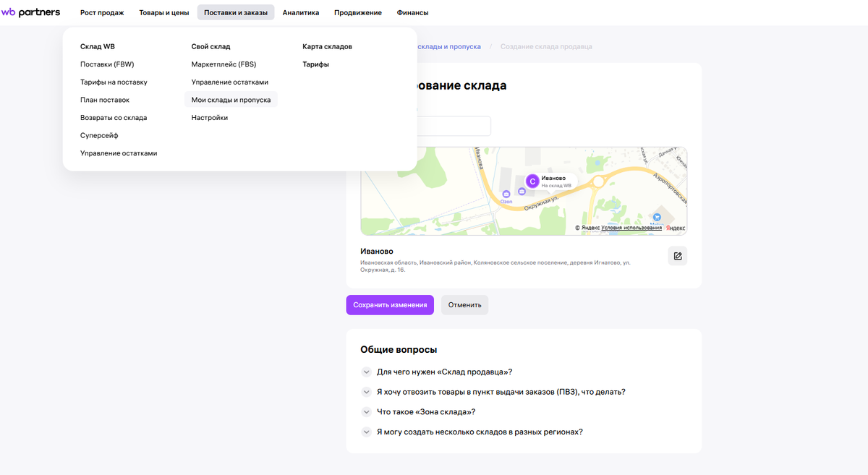Expand «Что такое Зона склада» question
Viewport: 868px width, 475px height.
[x=418, y=412]
